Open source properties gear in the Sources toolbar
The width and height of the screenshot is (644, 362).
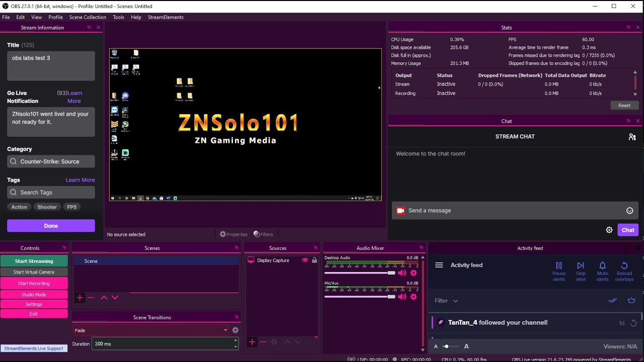[274, 342]
